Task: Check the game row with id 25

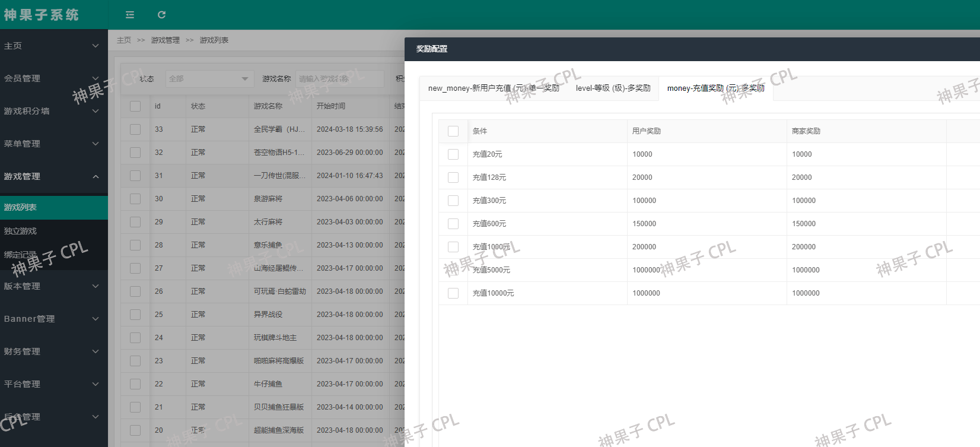Action: click(x=135, y=315)
